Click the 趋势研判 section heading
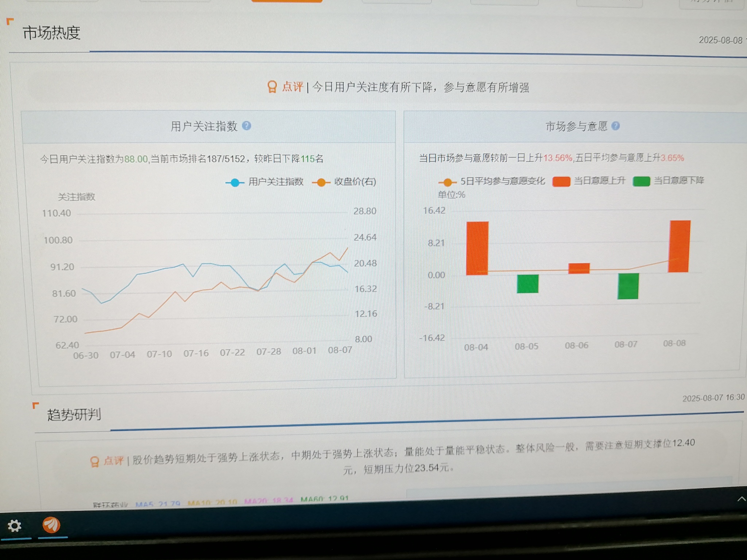Image resolution: width=747 pixels, height=560 pixels. [74, 415]
